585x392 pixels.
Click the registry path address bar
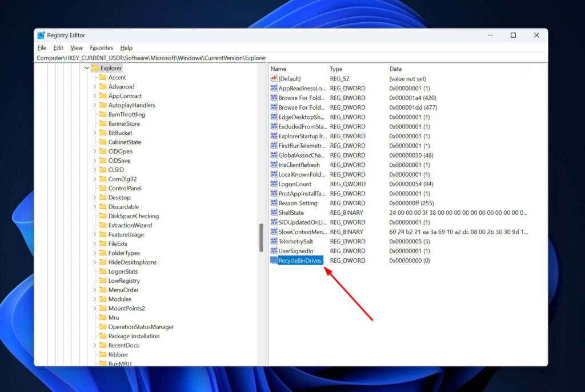coord(171,58)
